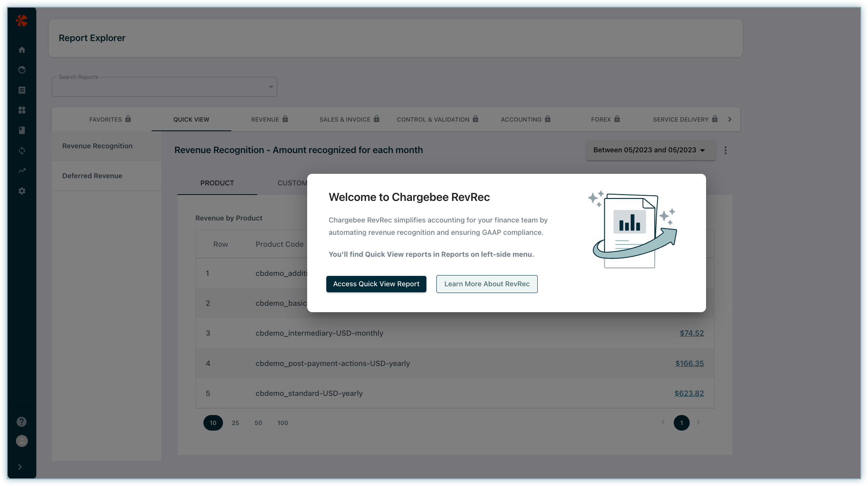The width and height of the screenshot is (868, 486).
Task: Click the lock icon next to Forex
Action: 617,119
